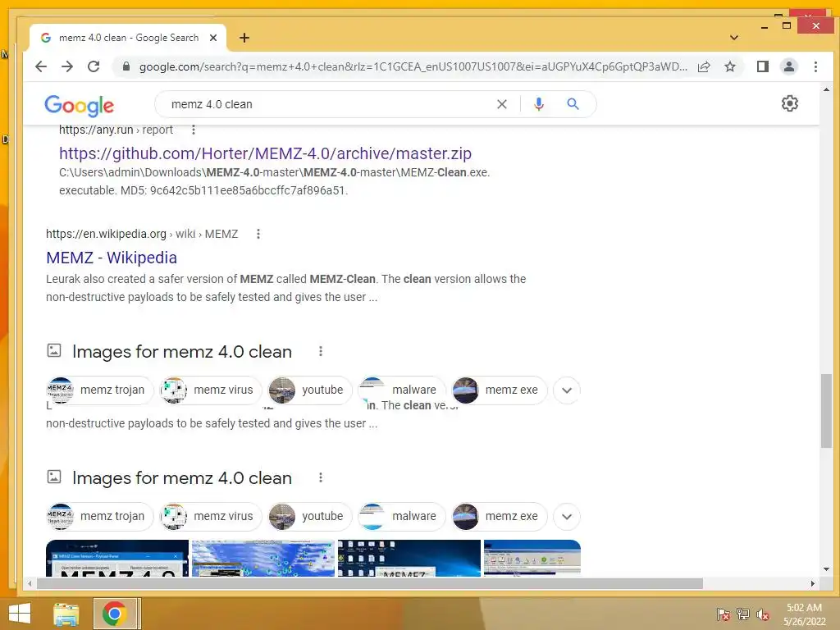Open the muted volume tray icon
This screenshot has width=840, height=630.
[x=763, y=614]
